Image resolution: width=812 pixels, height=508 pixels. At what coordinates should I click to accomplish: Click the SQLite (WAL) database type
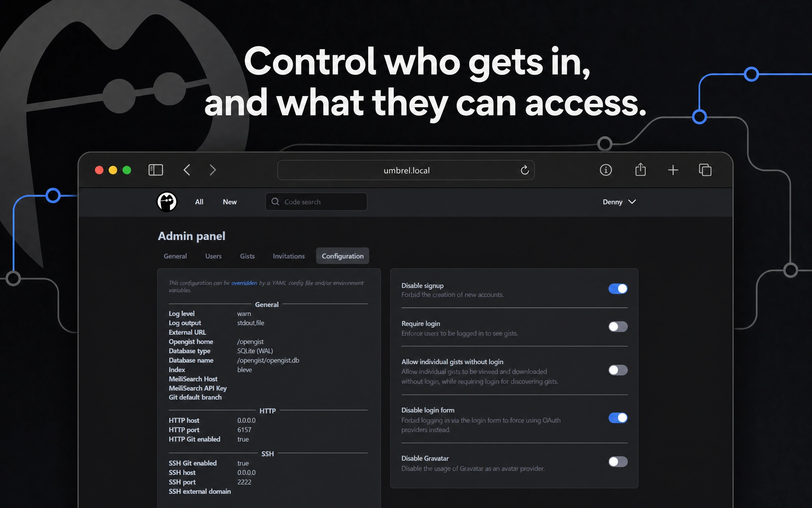(255, 351)
